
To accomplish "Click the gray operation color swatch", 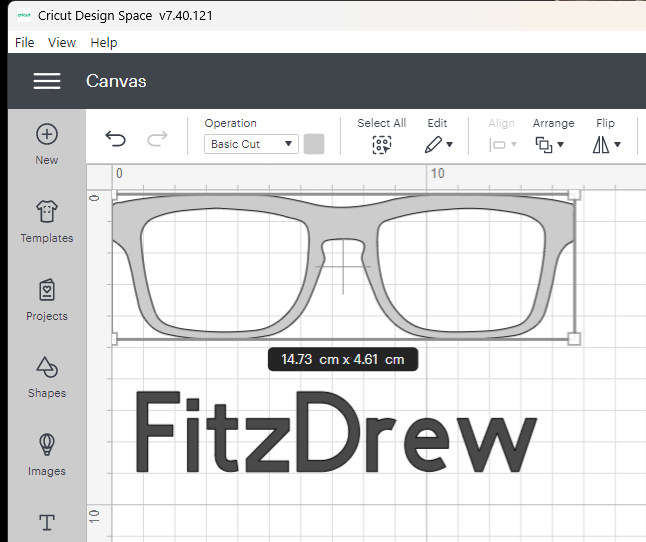I will (x=314, y=144).
